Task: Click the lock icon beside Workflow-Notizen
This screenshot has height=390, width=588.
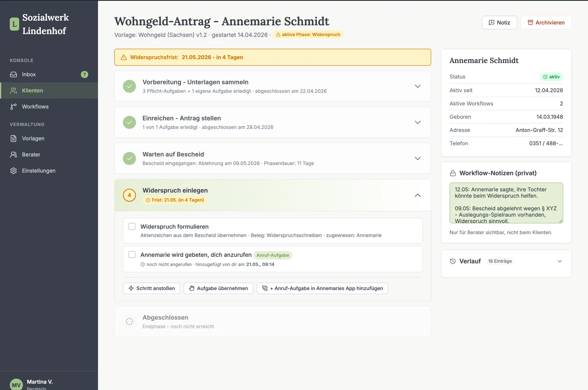Action: [453, 173]
